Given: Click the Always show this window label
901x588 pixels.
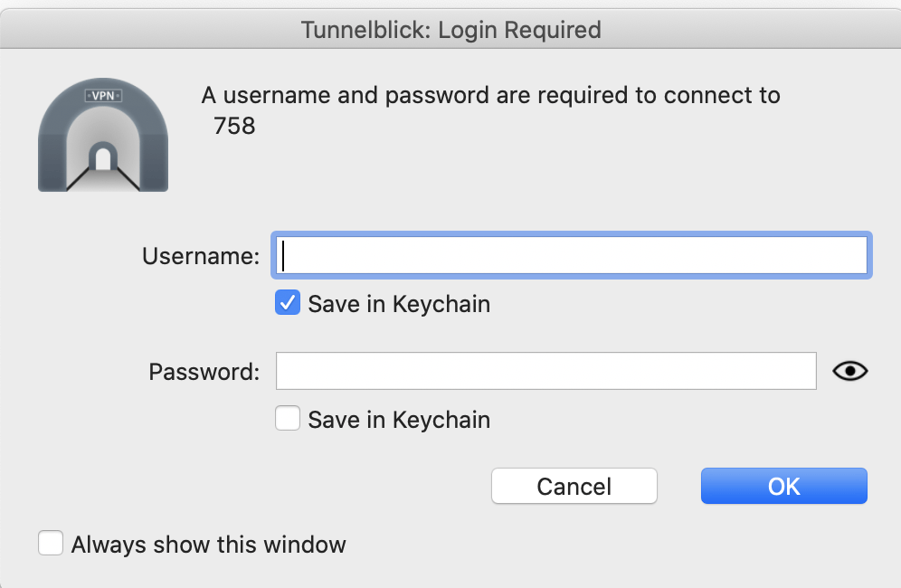Looking at the screenshot, I should coord(208,545).
